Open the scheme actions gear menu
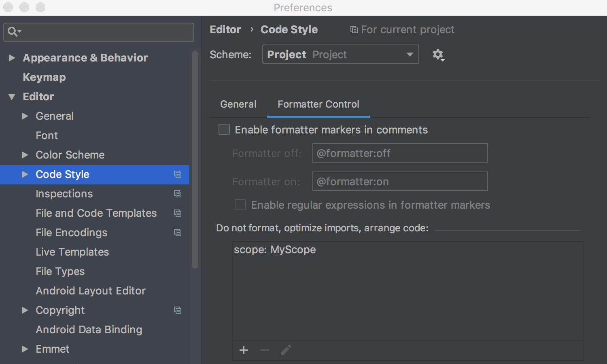 [438, 55]
